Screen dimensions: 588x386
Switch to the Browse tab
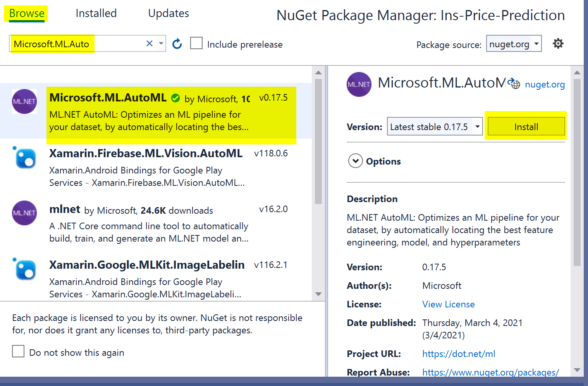[27, 13]
